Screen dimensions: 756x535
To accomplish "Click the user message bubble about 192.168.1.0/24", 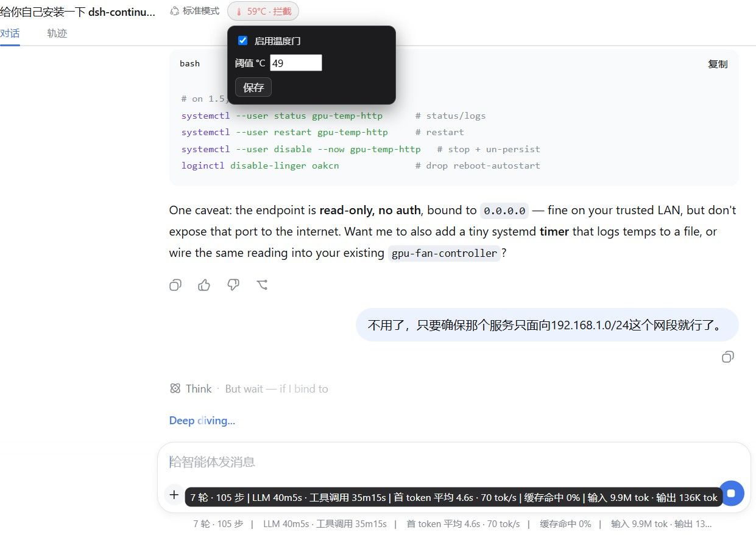I will 547,324.
